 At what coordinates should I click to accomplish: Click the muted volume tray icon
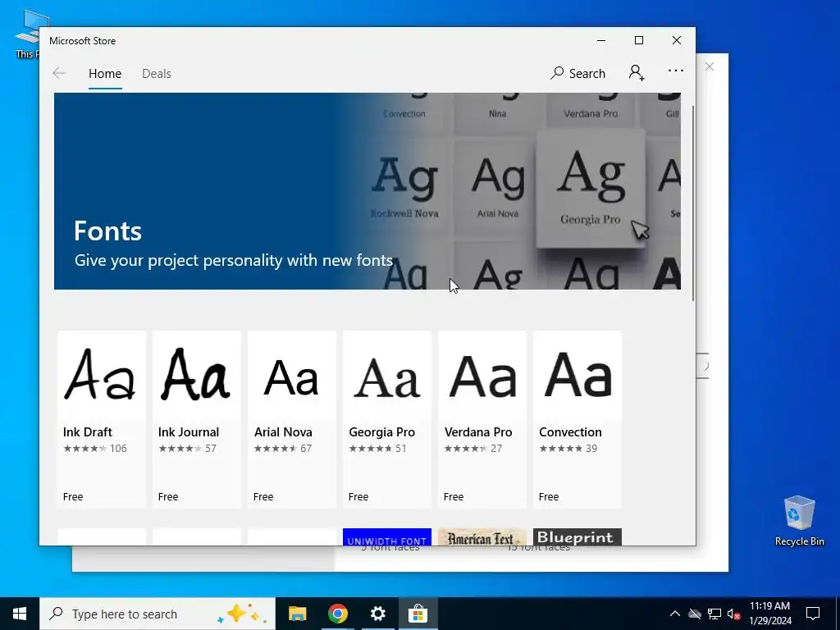click(x=733, y=614)
